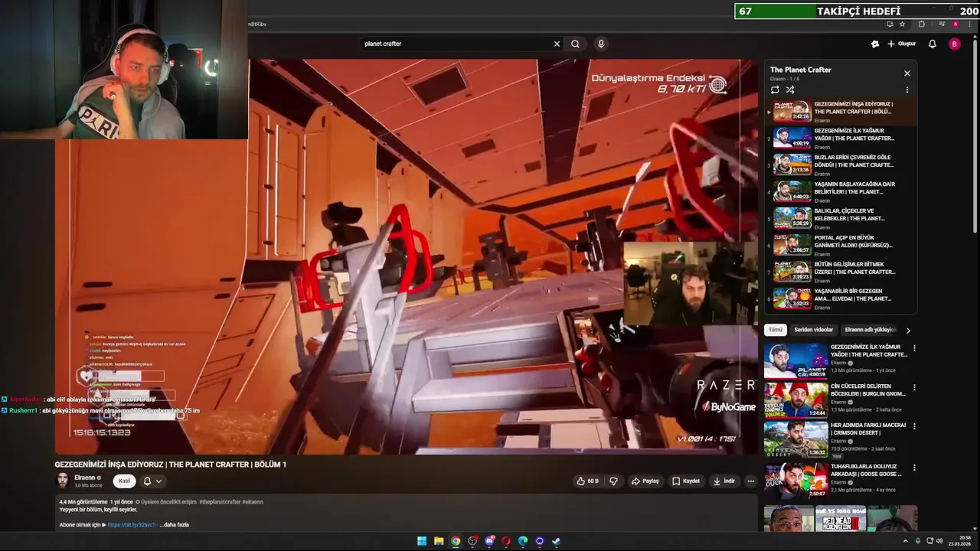
Task: Open Discord from taskbar
Action: click(489, 541)
